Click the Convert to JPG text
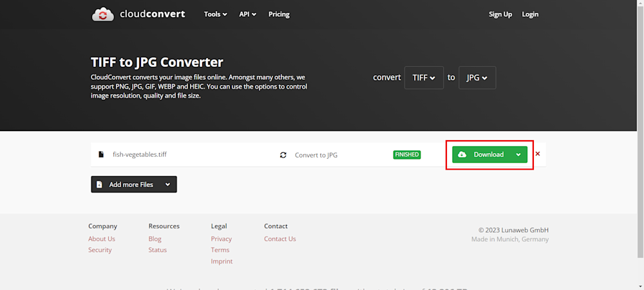This screenshot has width=644, height=290. pyautogui.click(x=316, y=155)
